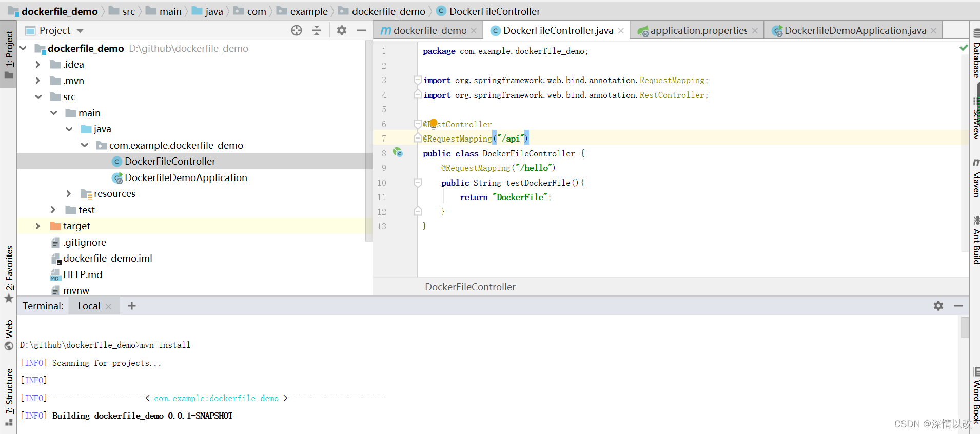Screen dimensions: 980x434
Task: Click the yellow intention bulb on line 6
Action: (433, 123)
